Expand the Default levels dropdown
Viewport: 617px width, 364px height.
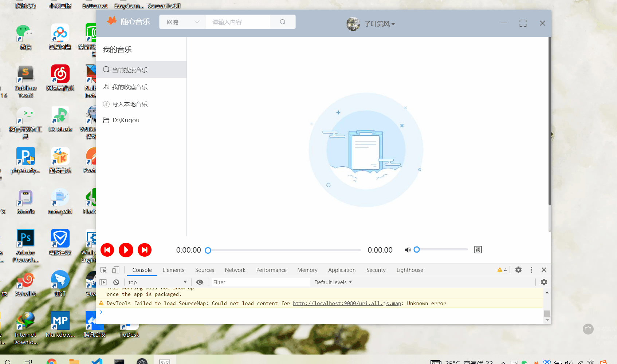click(x=332, y=282)
